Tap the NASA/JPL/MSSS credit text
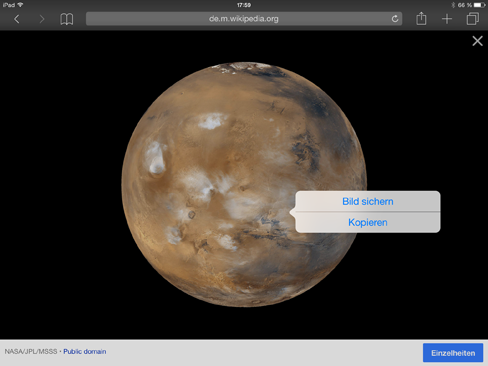488x366 pixels. tap(31, 351)
